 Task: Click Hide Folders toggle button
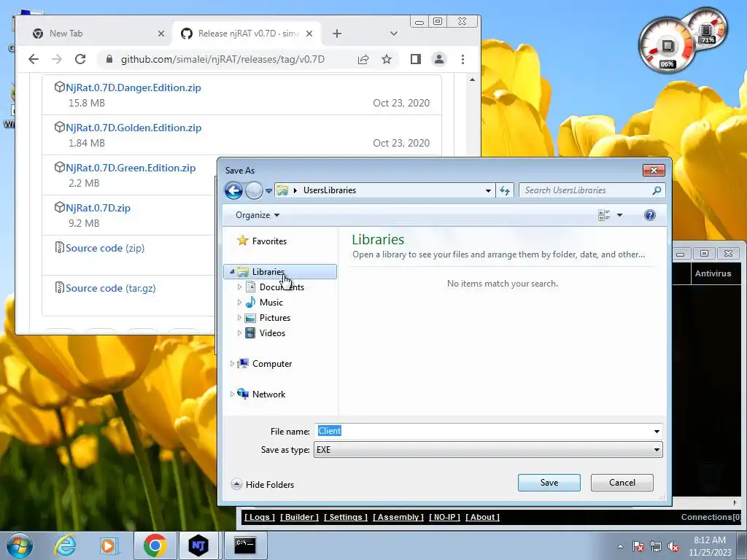coord(263,485)
